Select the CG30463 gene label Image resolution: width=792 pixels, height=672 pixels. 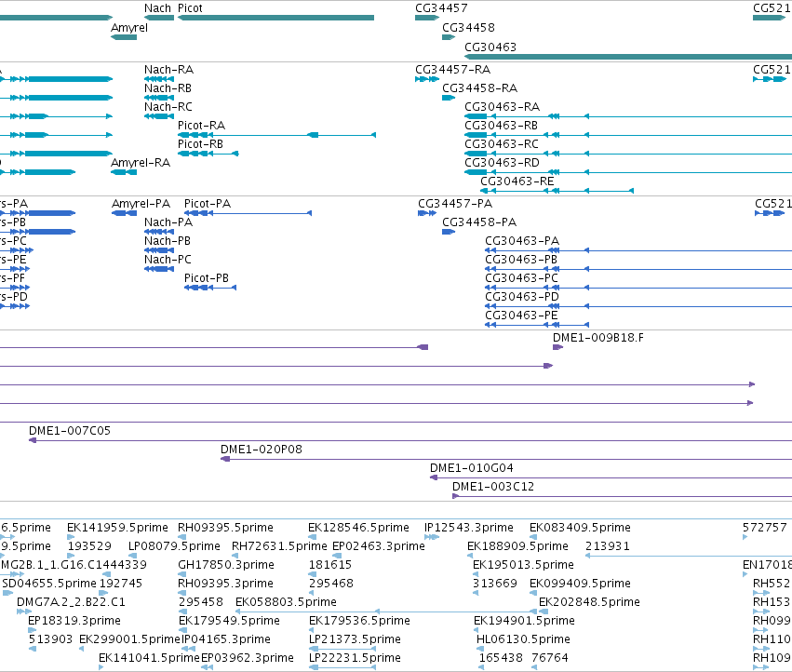(490, 47)
